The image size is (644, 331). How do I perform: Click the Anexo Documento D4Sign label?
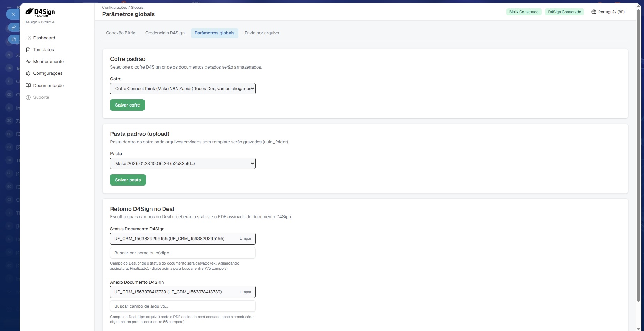pyautogui.click(x=137, y=282)
